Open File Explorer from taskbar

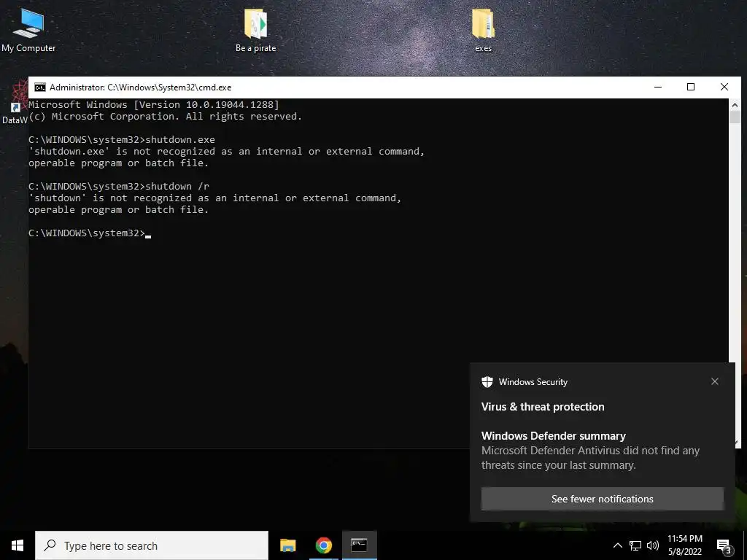(287, 545)
